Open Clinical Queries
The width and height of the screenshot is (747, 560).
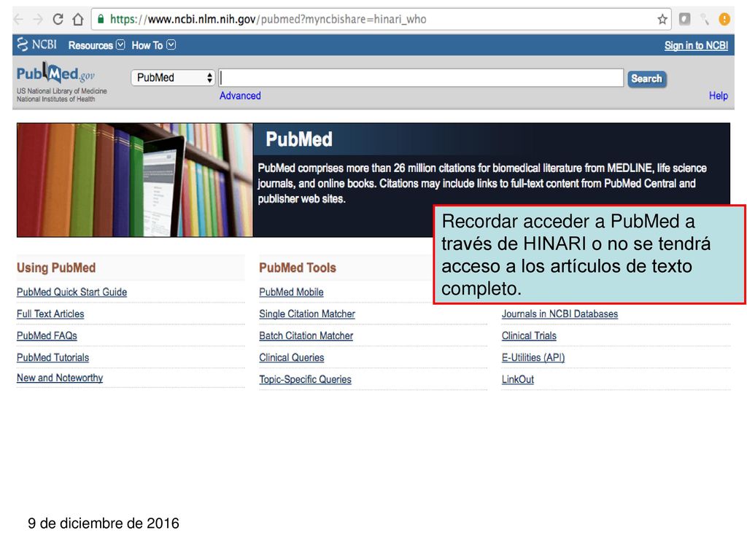(292, 357)
